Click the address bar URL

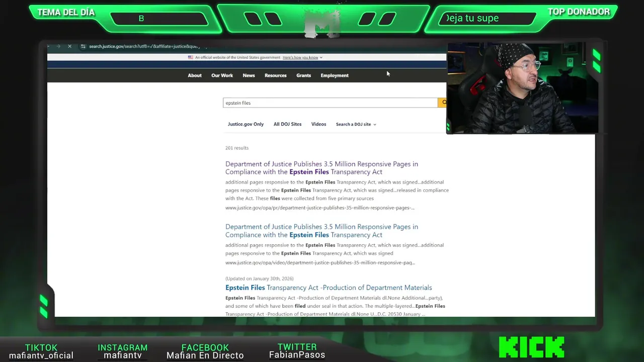coord(145,46)
